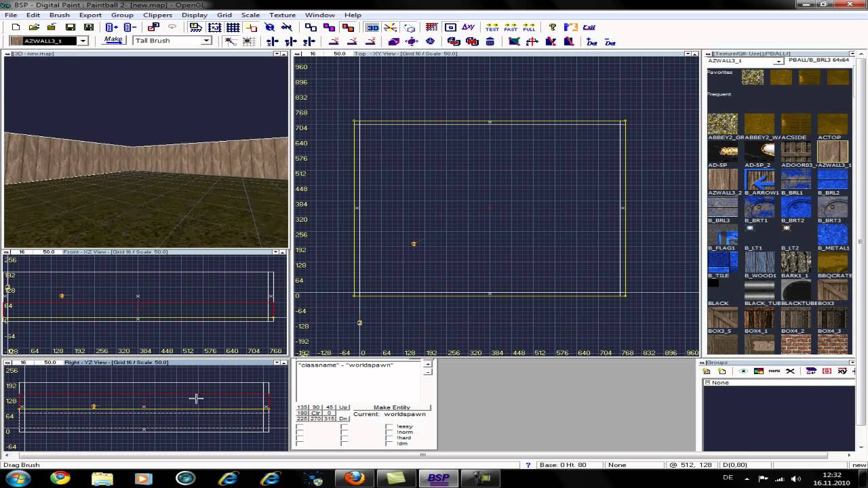Image resolution: width=868 pixels, height=488 pixels.
Task: Expand the texture name dropdown in Texture panel
Action: point(780,61)
